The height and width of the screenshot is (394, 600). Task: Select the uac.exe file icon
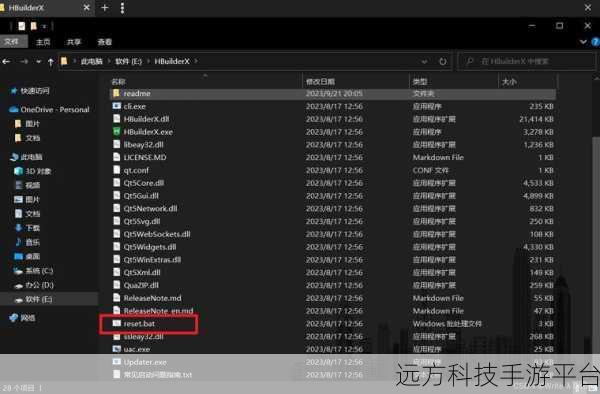pyautogui.click(x=117, y=349)
